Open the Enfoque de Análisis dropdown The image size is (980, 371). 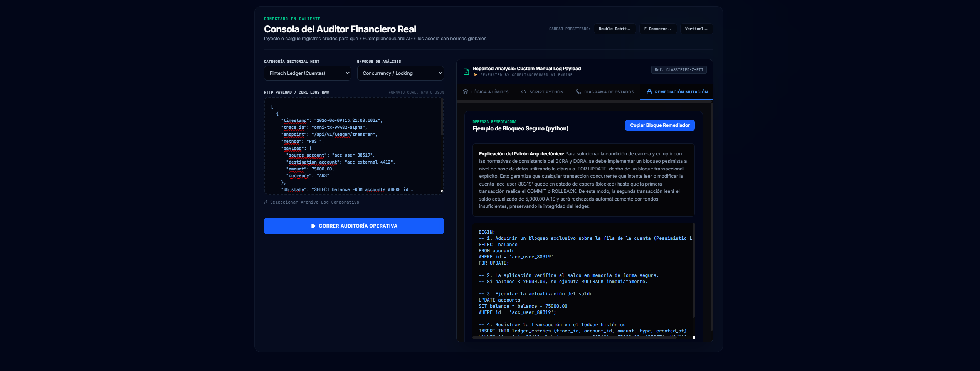(x=400, y=73)
